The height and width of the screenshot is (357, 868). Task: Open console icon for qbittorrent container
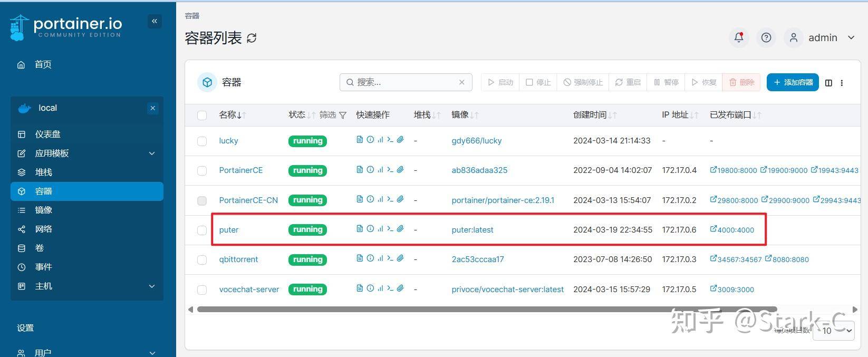(x=390, y=258)
